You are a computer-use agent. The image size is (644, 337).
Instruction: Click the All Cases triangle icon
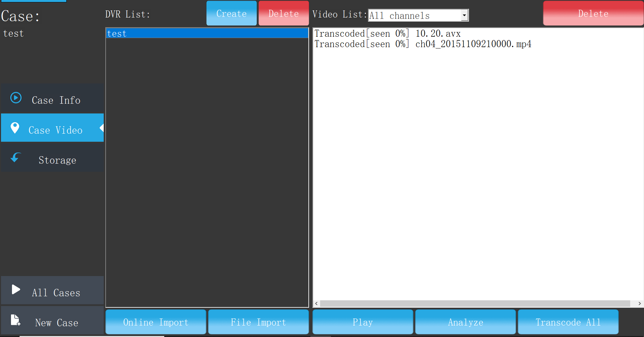16,290
